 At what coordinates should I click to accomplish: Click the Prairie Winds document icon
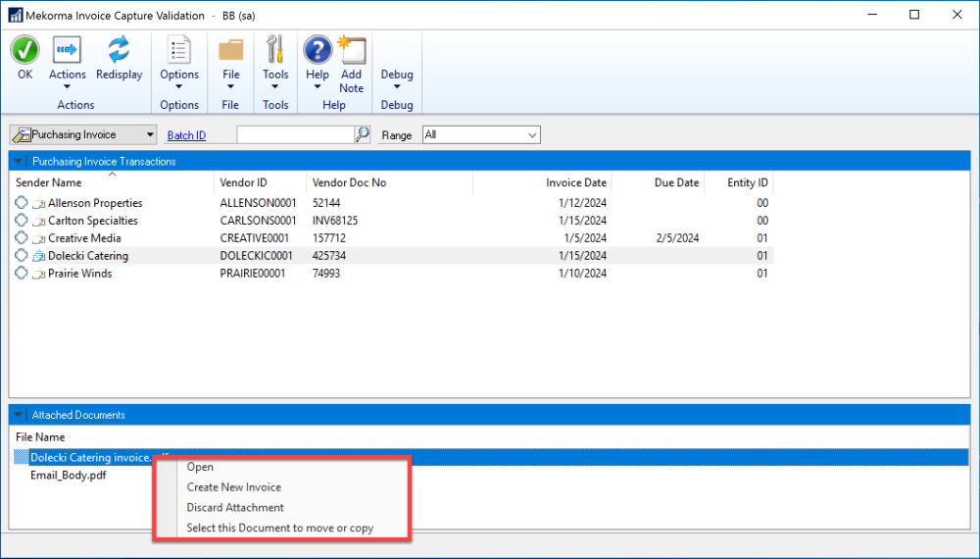pos(39,274)
